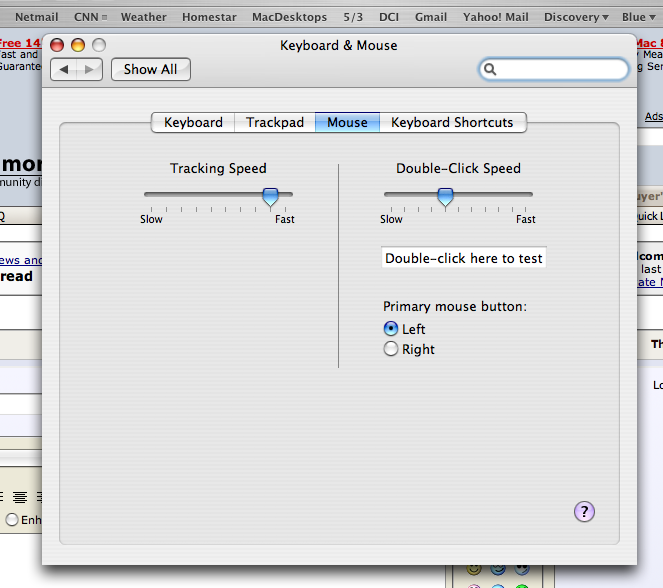Screen dimensions: 663x588
Task: Close the Keyboard & Mouse window
Action: (x=57, y=45)
